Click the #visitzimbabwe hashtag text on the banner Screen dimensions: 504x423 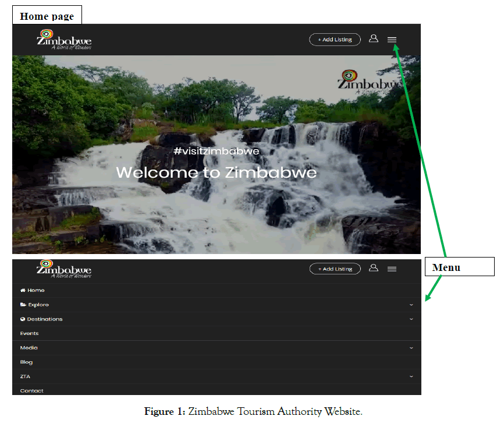click(216, 151)
